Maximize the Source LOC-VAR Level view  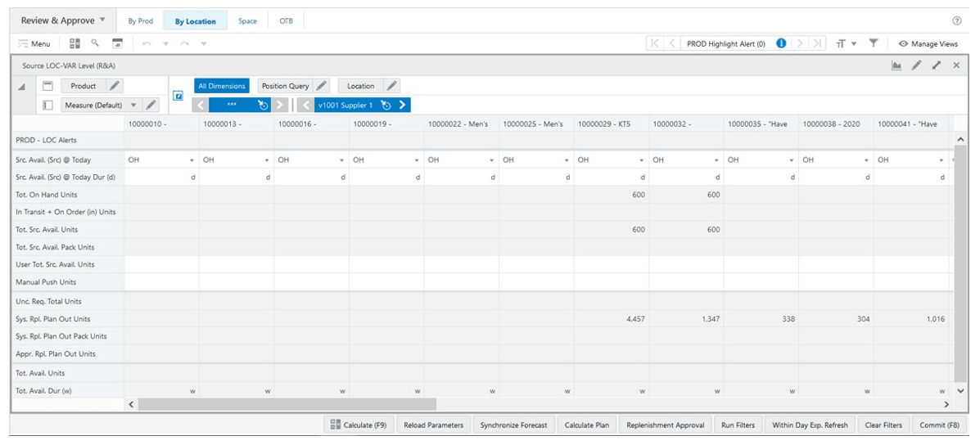[x=937, y=65]
